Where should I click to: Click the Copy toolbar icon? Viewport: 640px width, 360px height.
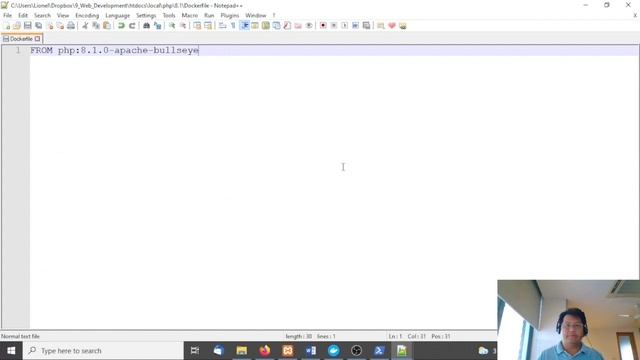click(x=96, y=26)
